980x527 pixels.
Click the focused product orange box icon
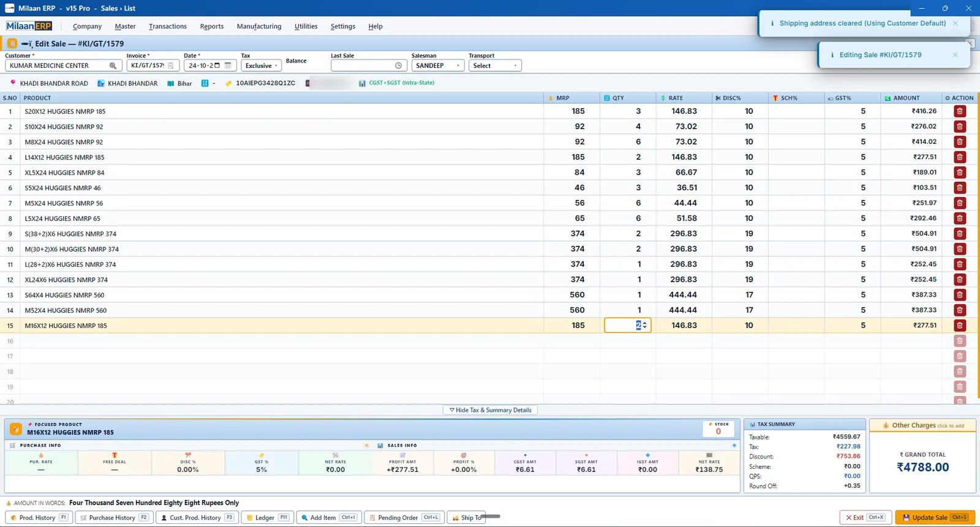[x=16, y=429]
